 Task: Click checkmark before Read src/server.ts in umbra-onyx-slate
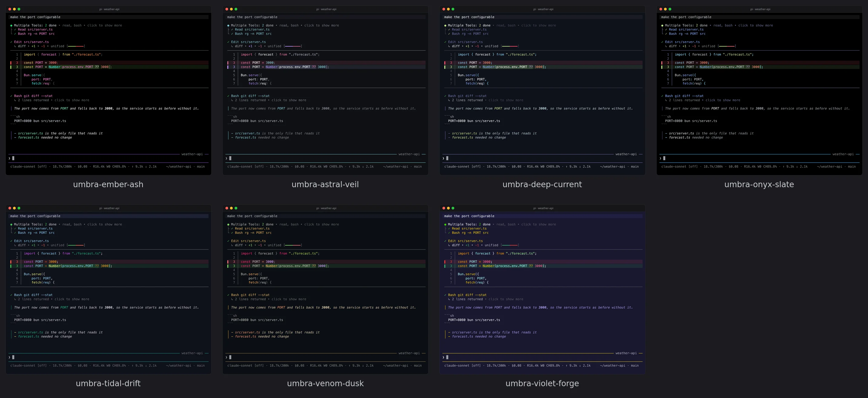click(x=666, y=30)
